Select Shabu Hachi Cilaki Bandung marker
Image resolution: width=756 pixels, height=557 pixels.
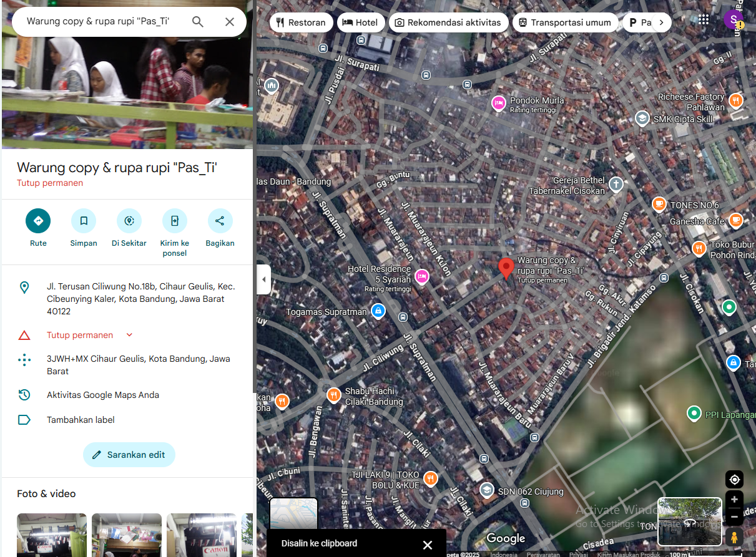click(x=335, y=395)
